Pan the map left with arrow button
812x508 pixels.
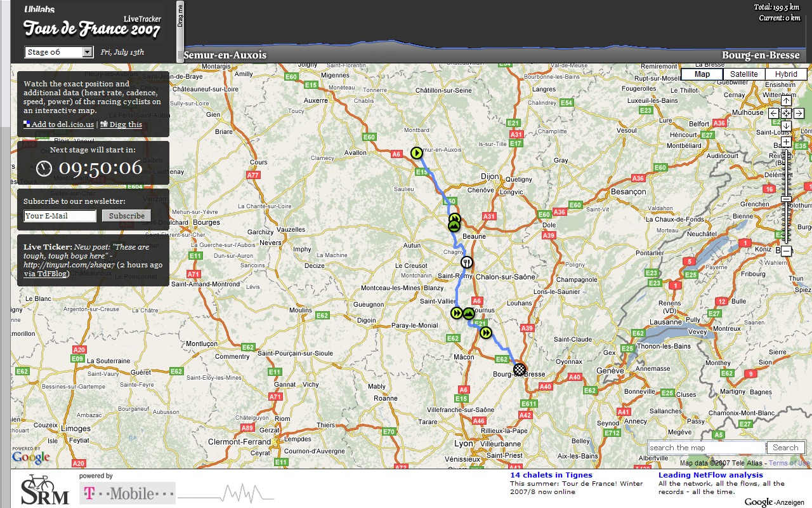click(x=773, y=113)
